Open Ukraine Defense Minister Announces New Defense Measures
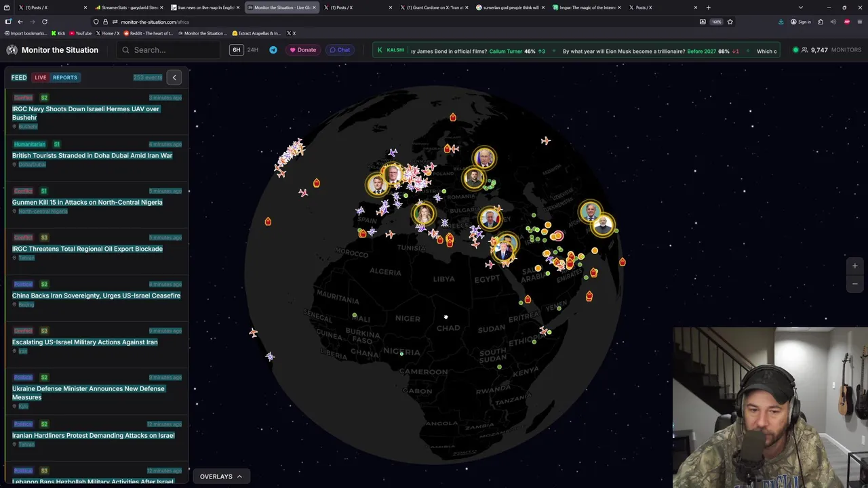This screenshot has height=488, width=868. tap(89, 393)
